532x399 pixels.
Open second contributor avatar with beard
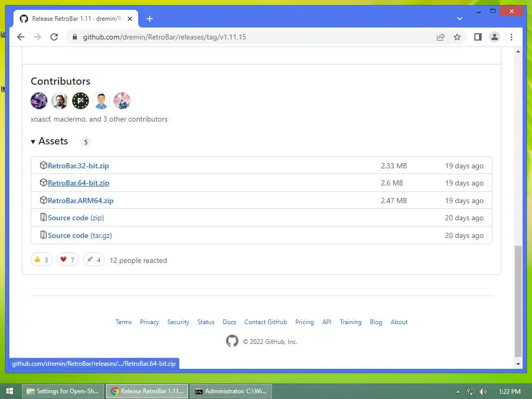60,101
